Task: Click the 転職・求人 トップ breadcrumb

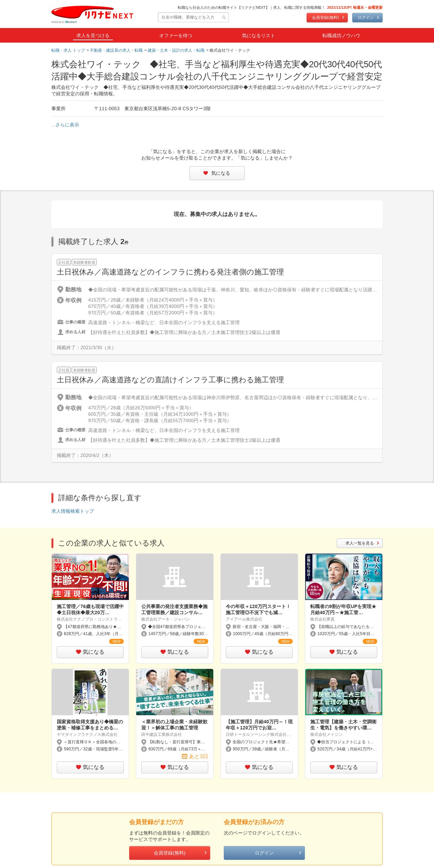Action: click(x=68, y=50)
